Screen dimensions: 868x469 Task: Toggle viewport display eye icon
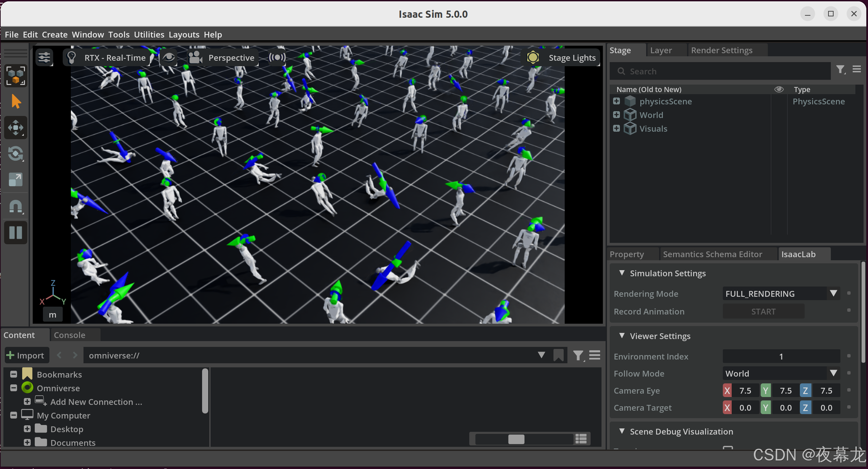pos(169,58)
